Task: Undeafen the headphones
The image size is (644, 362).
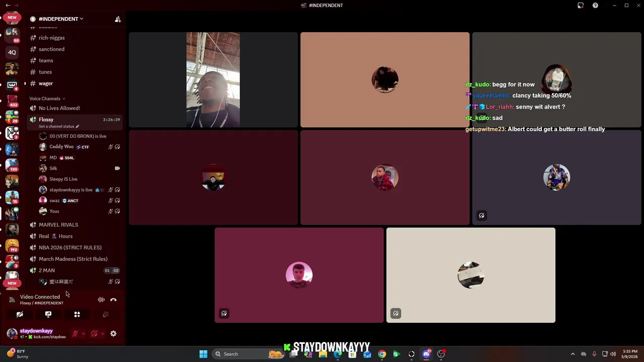Action: (94, 333)
